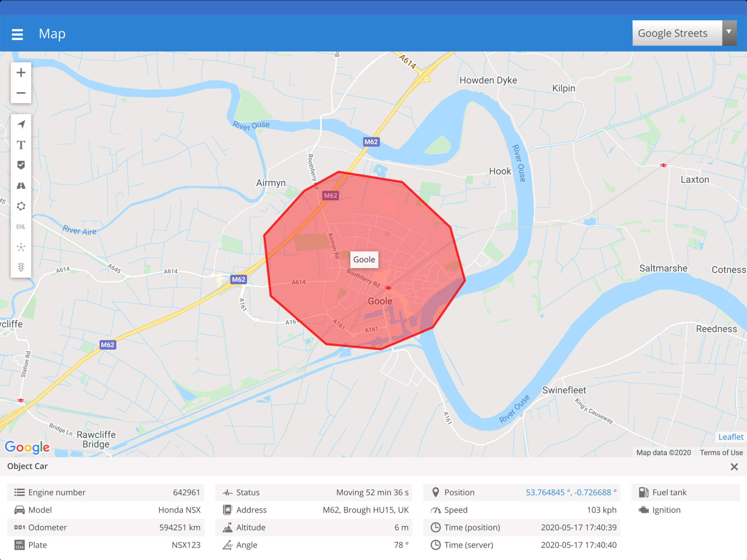
Task: Click the Angle icon
Action: tap(227, 545)
